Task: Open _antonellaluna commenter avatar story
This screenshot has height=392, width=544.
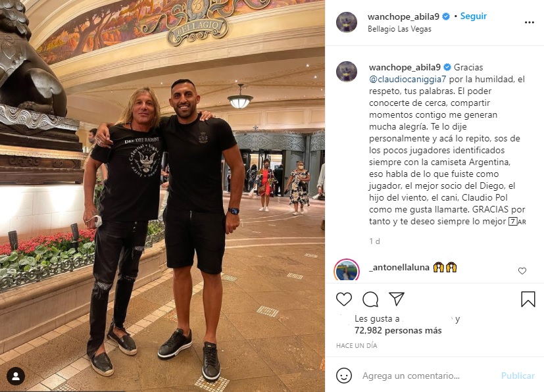Action: coord(347,270)
